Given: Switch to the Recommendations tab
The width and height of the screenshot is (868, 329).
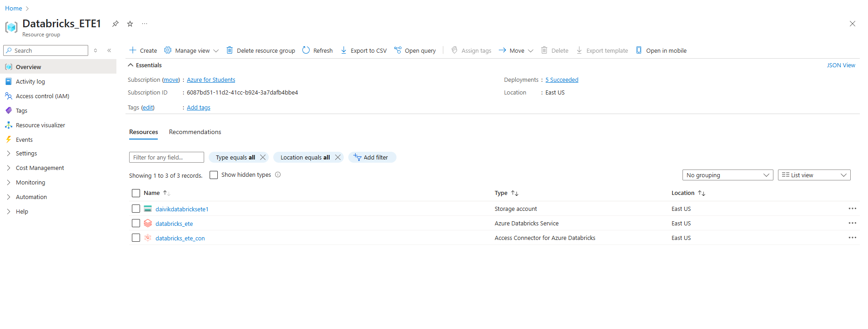Looking at the screenshot, I should coord(195,132).
